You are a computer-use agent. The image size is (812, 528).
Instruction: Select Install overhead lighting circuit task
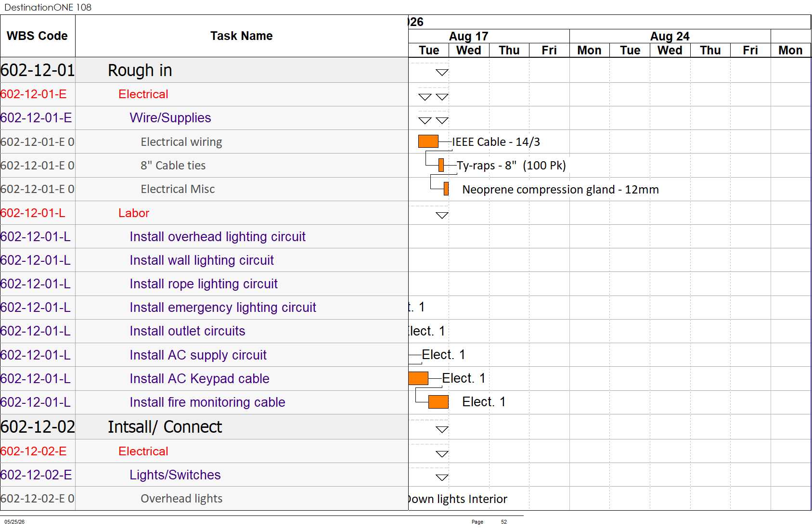[218, 237]
